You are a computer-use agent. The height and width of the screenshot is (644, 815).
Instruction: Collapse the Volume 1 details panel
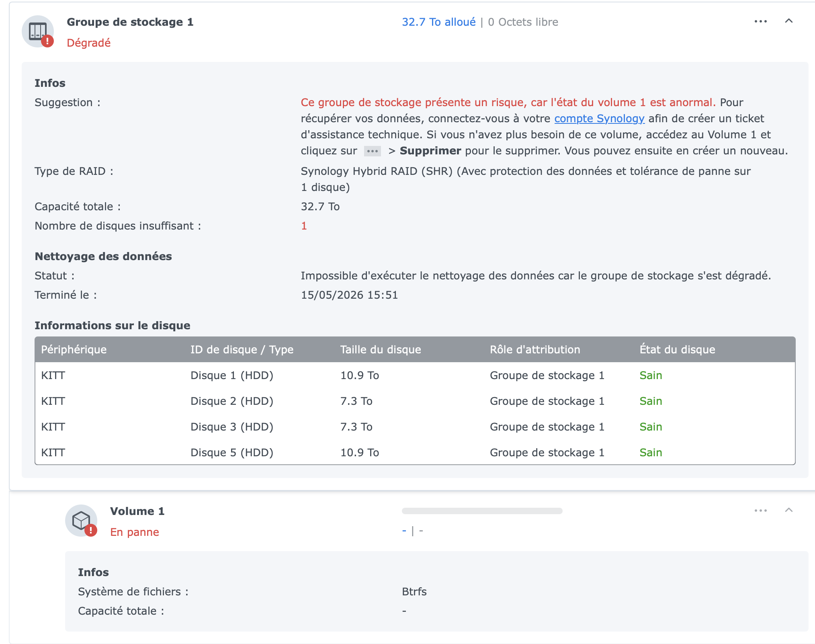(x=788, y=510)
